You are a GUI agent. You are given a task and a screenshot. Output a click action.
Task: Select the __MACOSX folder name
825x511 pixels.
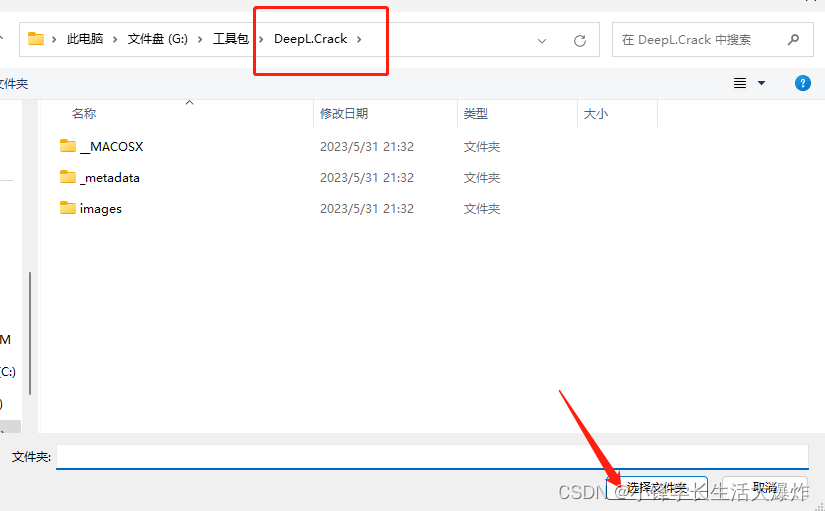112,146
